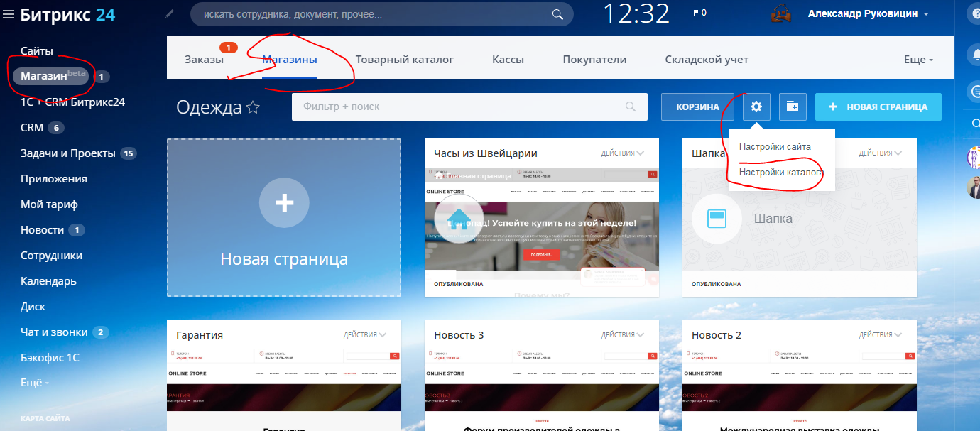This screenshot has height=431, width=980.
Task: Open Сайты in the left sidebar
Action: point(37,51)
